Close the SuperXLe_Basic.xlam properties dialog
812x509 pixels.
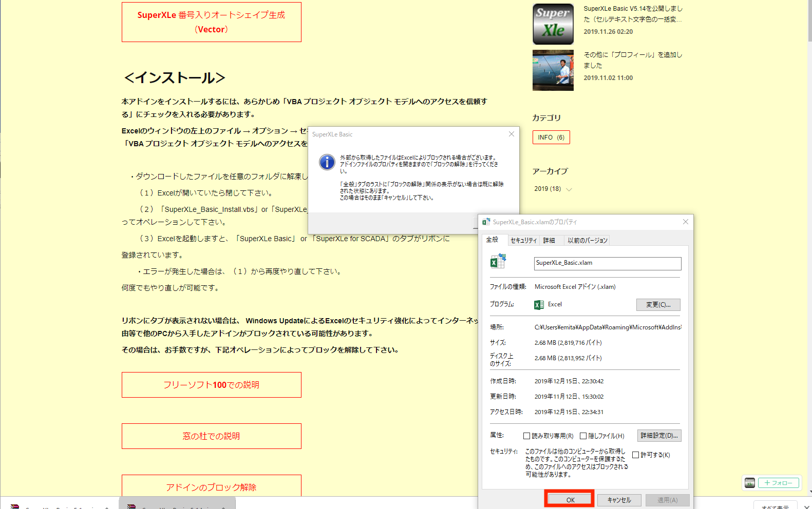click(685, 222)
